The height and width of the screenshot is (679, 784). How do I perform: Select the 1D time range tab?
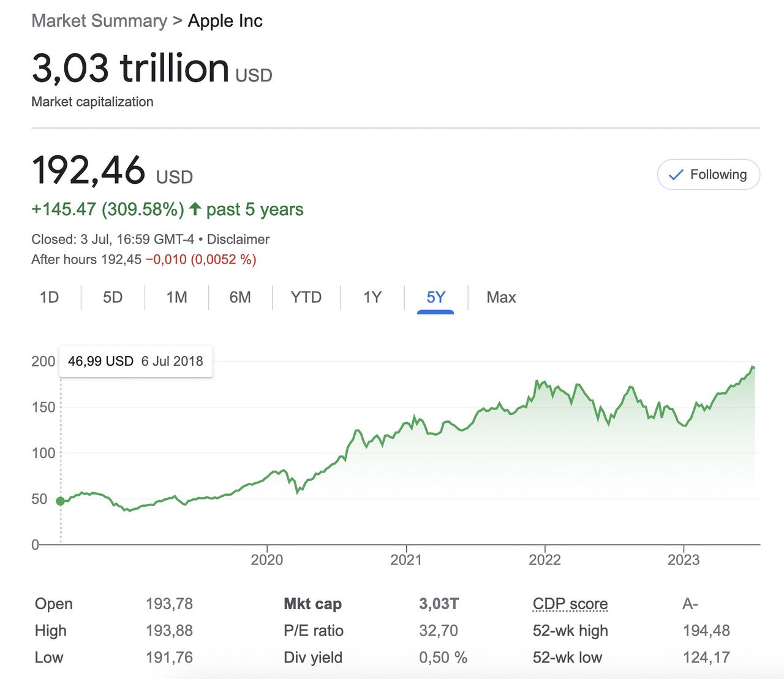click(x=49, y=297)
